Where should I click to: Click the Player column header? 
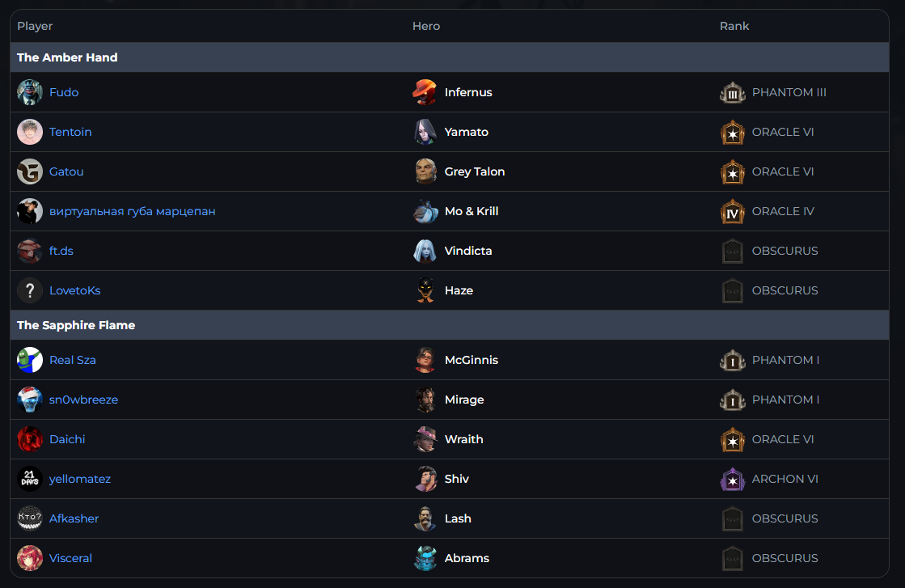tap(35, 26)
